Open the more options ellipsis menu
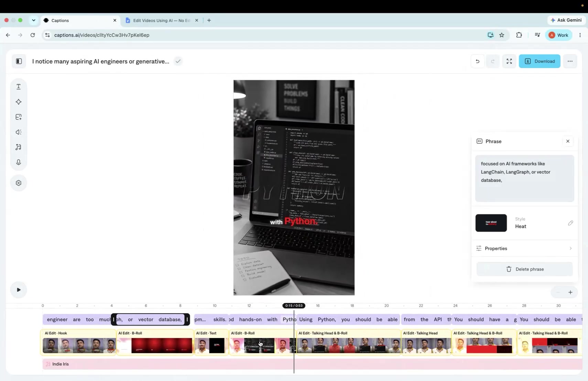Viewport: 588px width, 381px height. 570,61
